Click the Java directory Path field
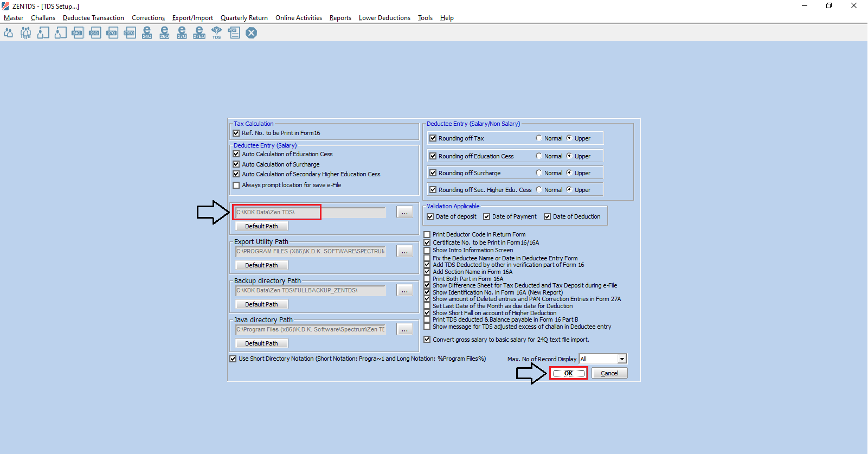This screenshot has height=454, width=868. click(310, 329)
